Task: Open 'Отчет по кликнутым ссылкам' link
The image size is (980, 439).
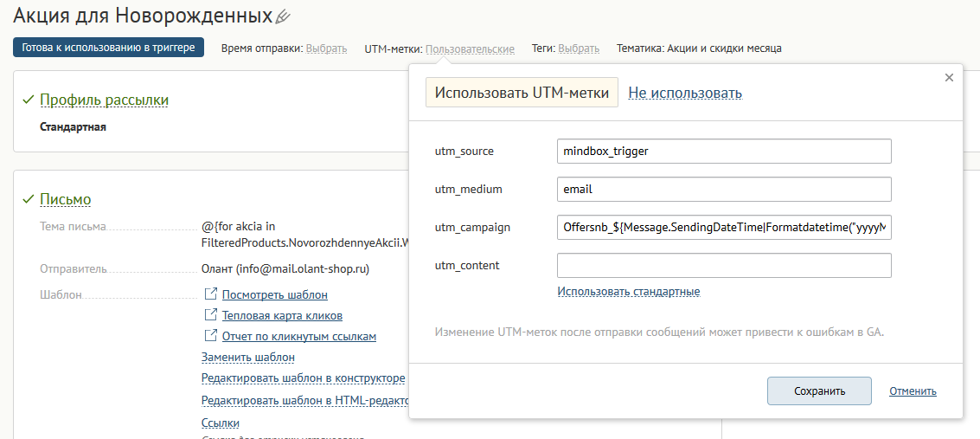Action: point(298,337)
